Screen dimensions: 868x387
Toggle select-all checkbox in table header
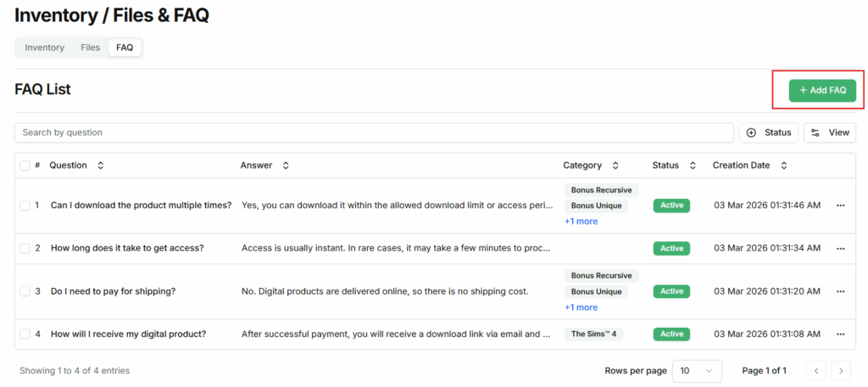(x=25, y=166)
